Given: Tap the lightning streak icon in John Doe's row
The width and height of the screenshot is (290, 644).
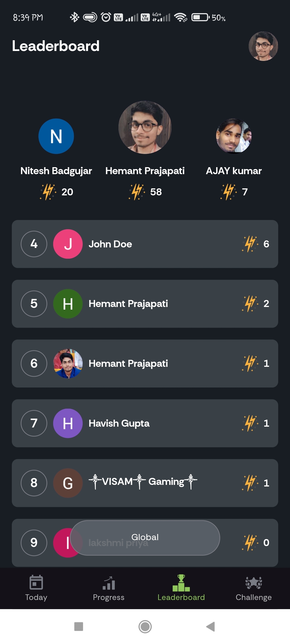Looking at the screenshot, I should point(250,244).
